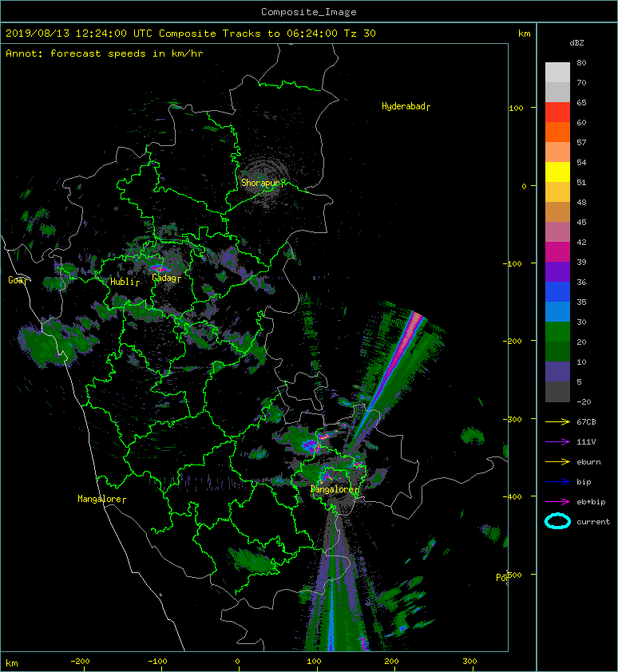Click the 65 label on dBZ scale
Image resolution: width=618 pixels, height=672 pixels.
click(581, 102)
